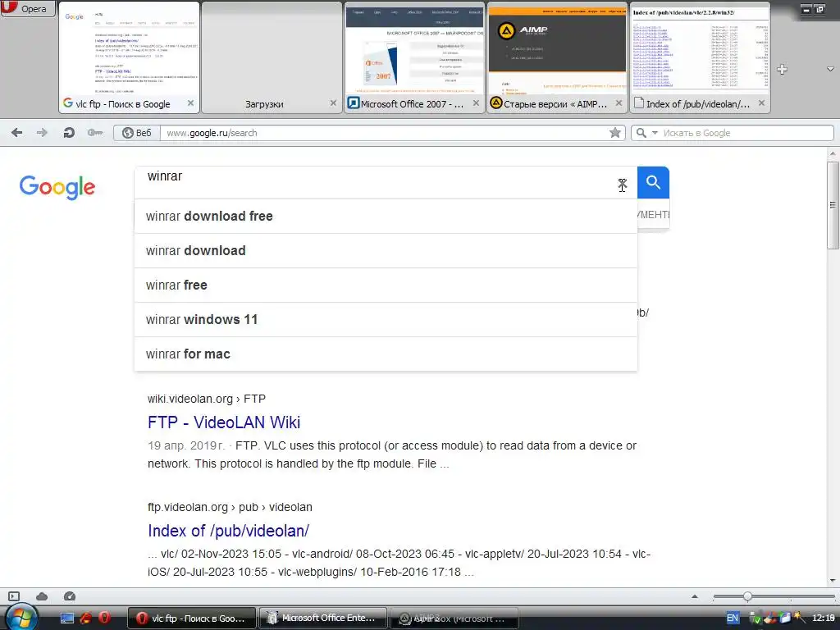Close the Microsoft Office 2007 tab
This screenshot has height=630, width=840.
coord(477,103)
